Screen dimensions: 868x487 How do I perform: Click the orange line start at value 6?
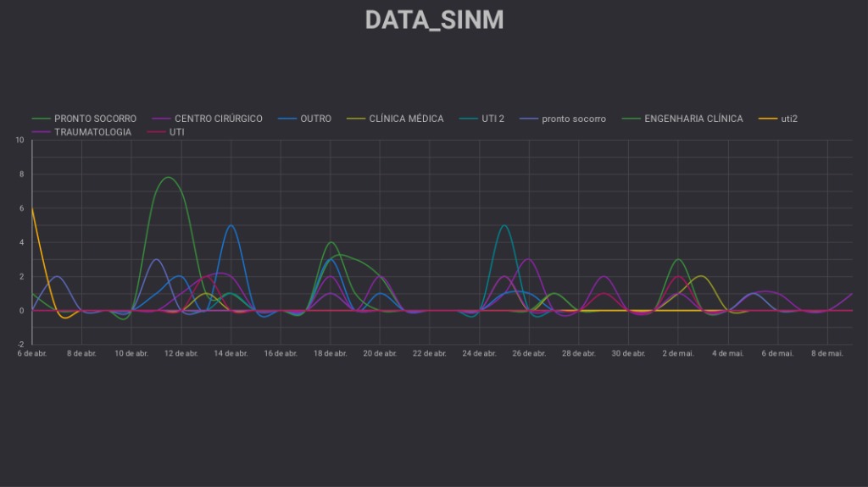[32, 208]
